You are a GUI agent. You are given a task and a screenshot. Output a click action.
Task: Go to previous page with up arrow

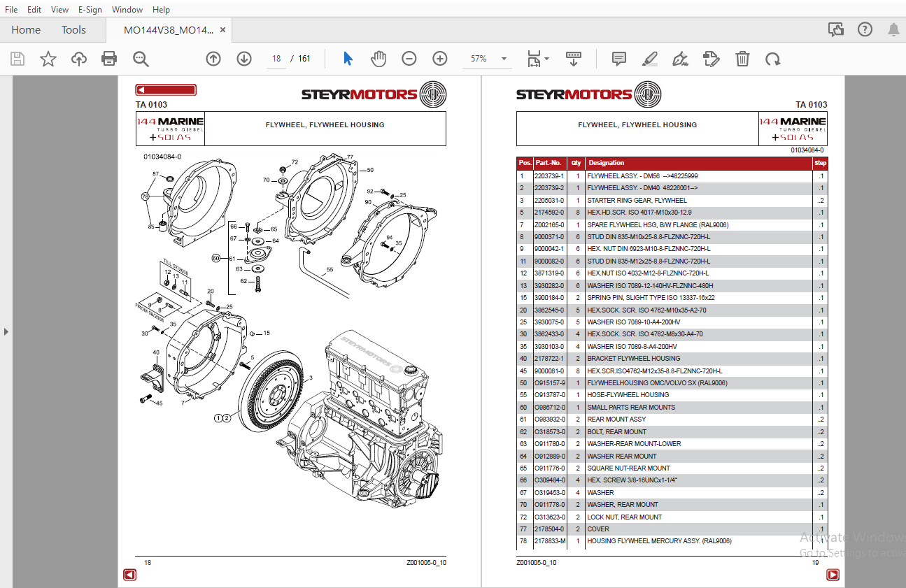(213, 59)
